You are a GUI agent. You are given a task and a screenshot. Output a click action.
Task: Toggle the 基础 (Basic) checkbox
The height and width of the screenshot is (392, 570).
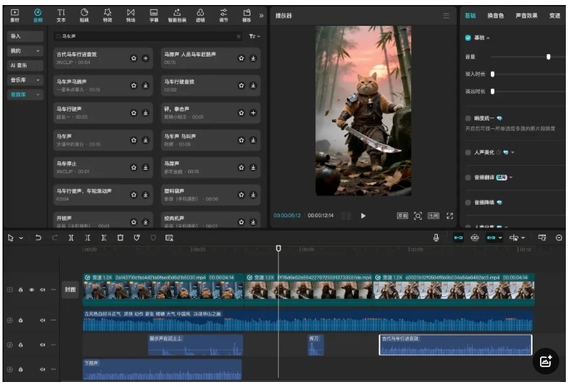tap(468, 38)
